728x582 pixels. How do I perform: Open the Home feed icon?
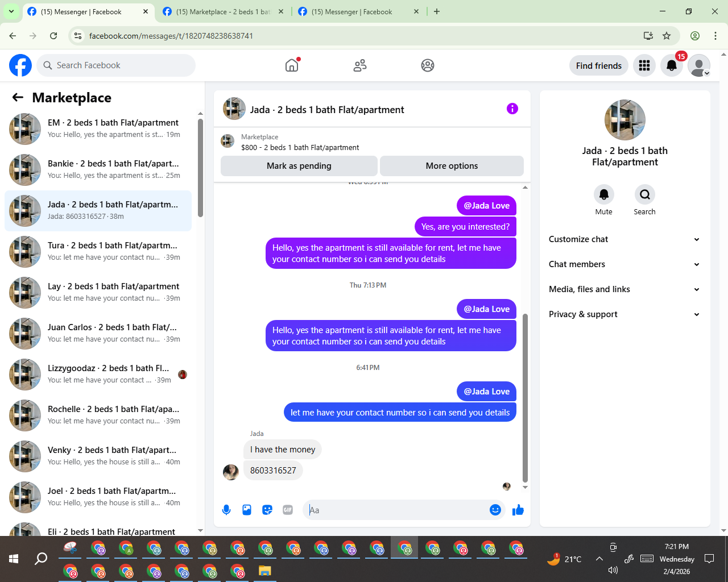(x=292, y=65)
